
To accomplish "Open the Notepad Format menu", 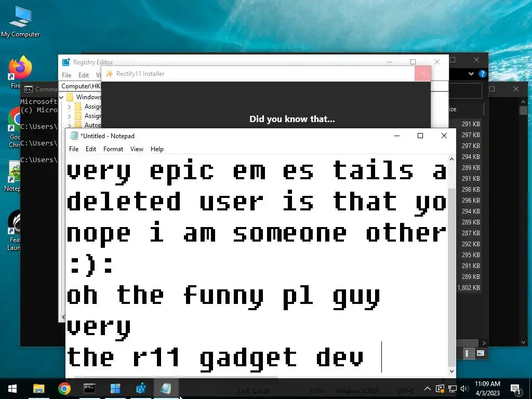I will point(113,149).
